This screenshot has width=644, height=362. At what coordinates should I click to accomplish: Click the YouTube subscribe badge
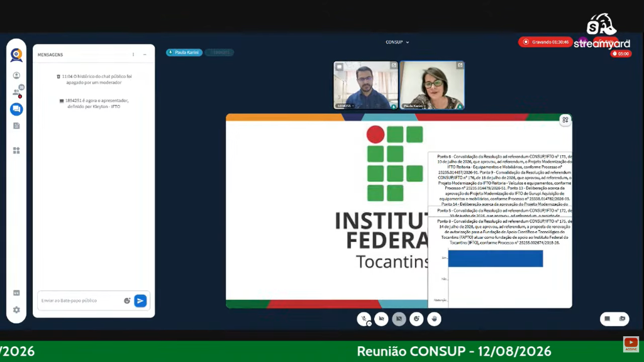point(631,344)
